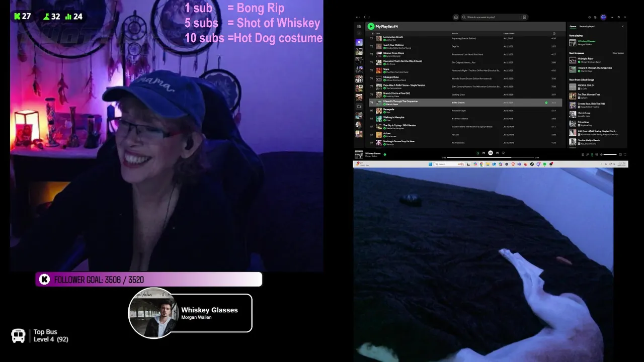Click the Clear queue button

(x=618, y=53)
